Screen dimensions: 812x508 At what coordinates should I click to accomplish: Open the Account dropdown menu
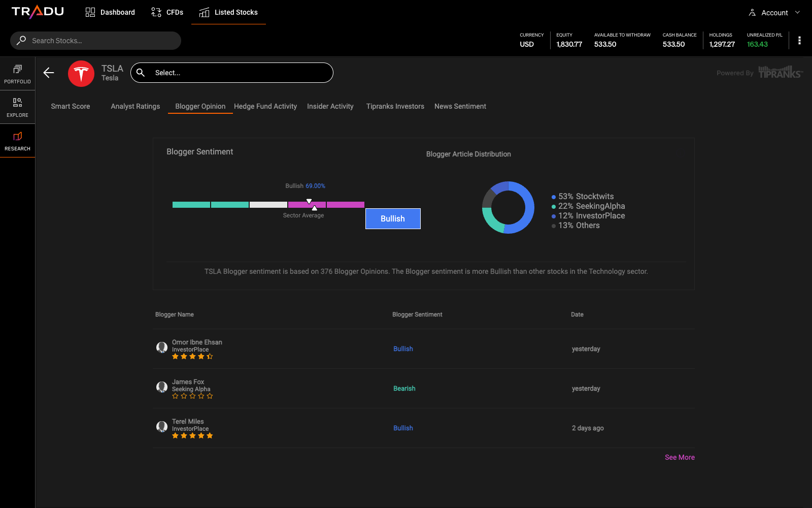(774, 13)
